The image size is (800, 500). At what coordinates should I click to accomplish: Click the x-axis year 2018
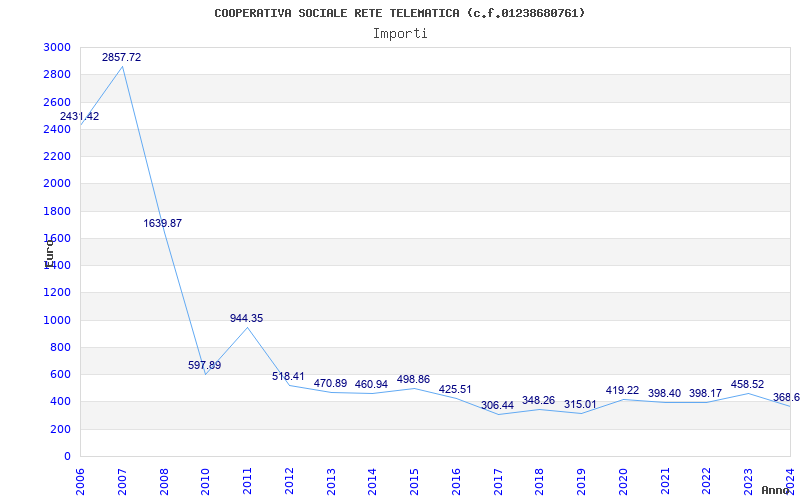[539, 482]
